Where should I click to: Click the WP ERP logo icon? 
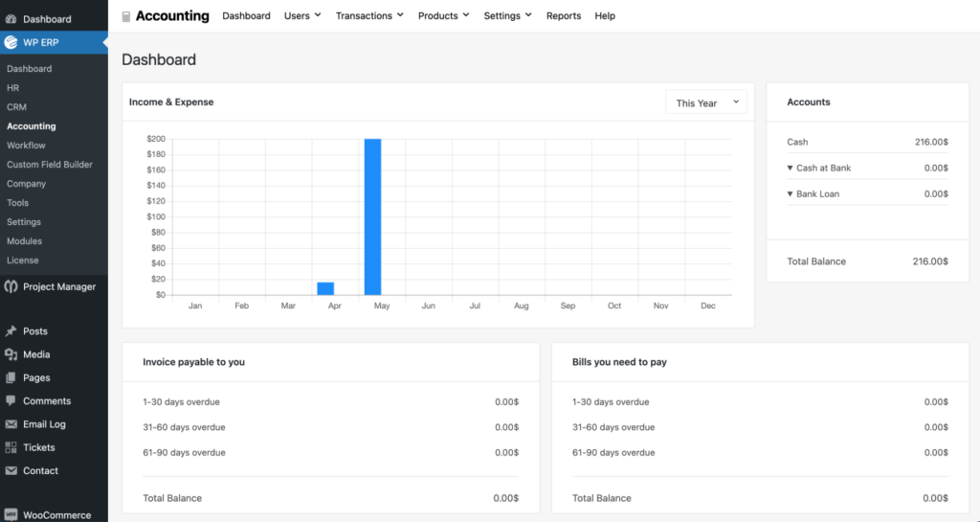[x=11, y=42]
